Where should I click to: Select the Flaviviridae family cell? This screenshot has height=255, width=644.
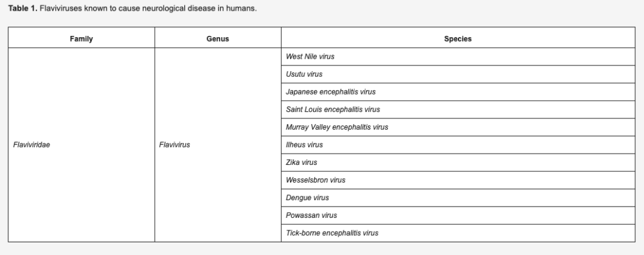[x=81, y=145]
